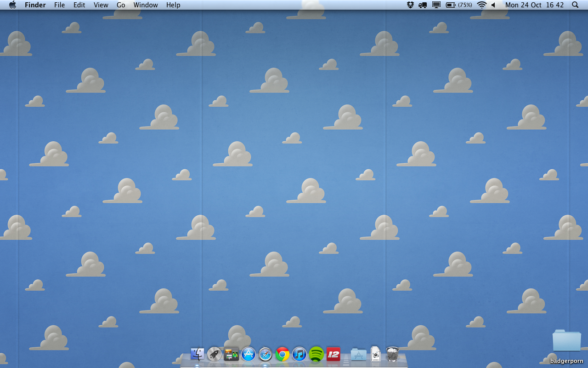The image size is (588, 368).
Task: Launch iTunes from the dock
Action: tap(300, 354)
